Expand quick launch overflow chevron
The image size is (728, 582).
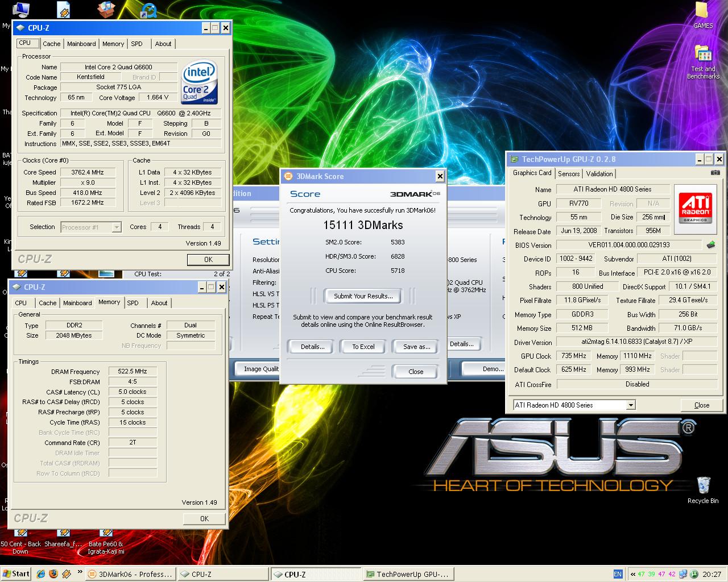[x=79, y=572]
